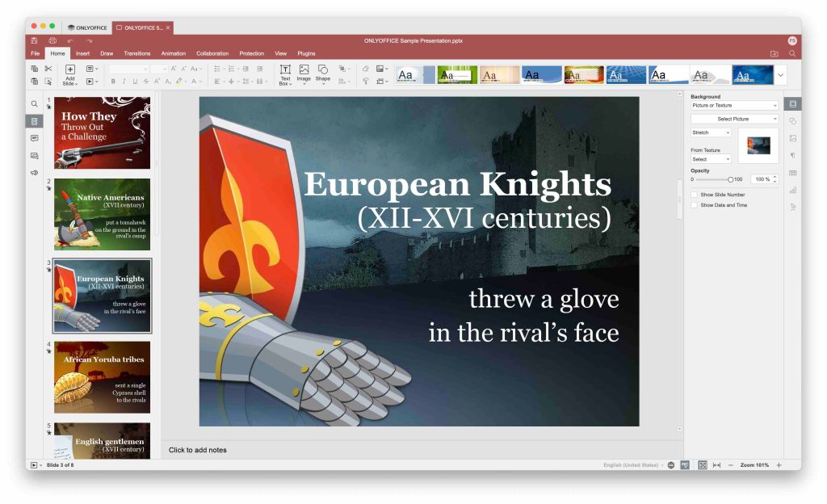Image resolution: width=827 pixels, height=504 pixels.
Task: Open table settings in right sidebar
Action: (x=792, y=173)
